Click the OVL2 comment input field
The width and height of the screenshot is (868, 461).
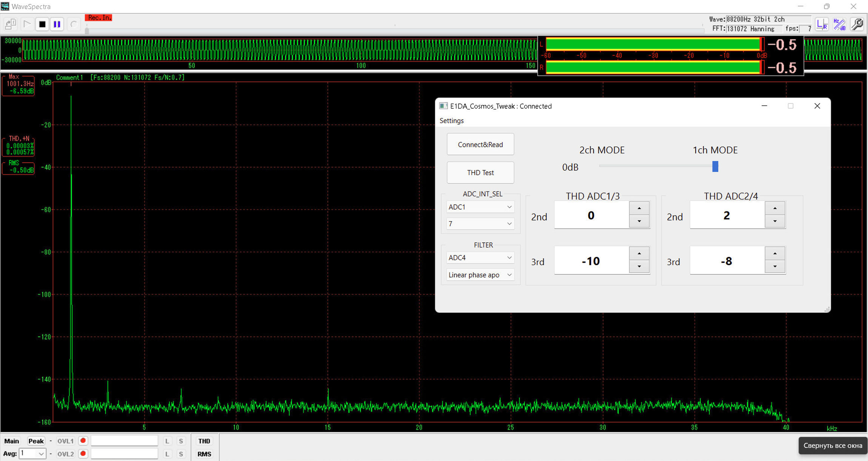[124, 453]
